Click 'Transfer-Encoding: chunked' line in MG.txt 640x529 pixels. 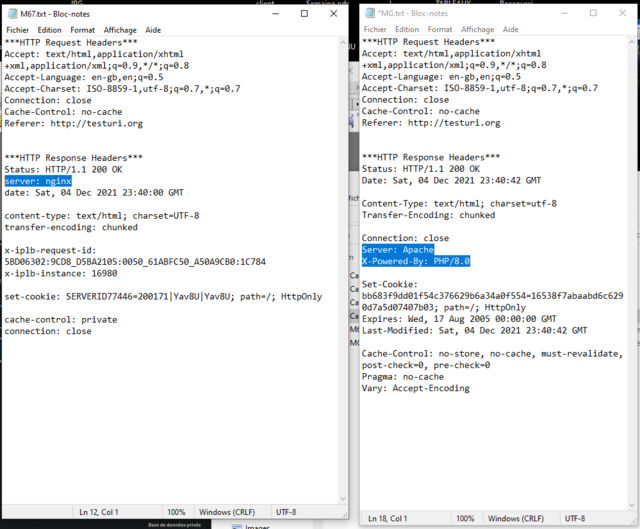429,215
